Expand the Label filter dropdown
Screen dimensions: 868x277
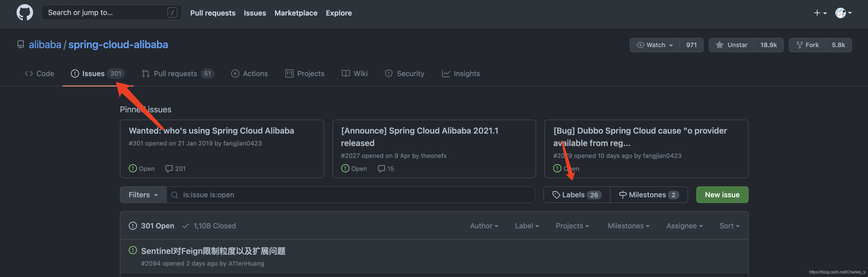[527, 226]
